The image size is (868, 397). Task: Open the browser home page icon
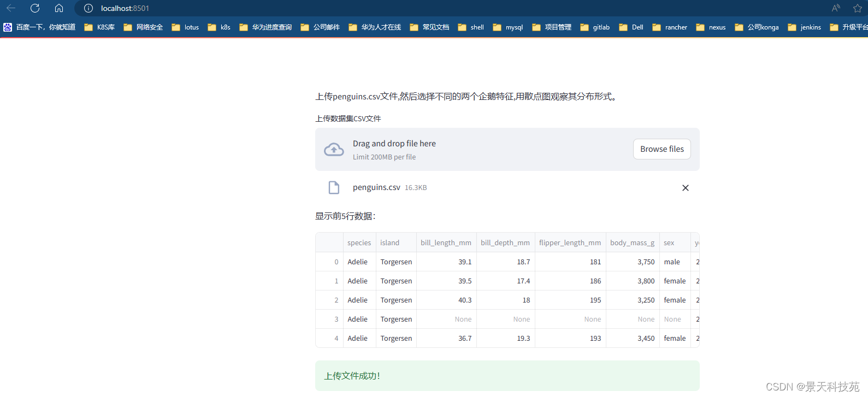59,8
